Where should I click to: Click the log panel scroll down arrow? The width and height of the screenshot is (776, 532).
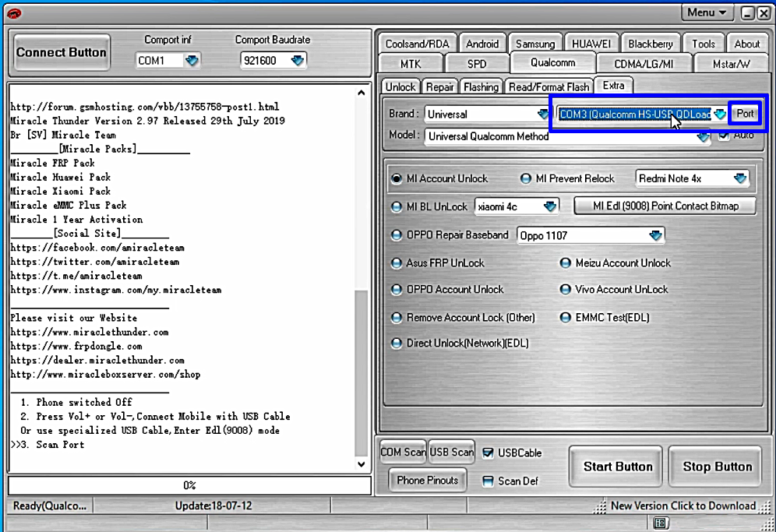[x=361, y=464]
